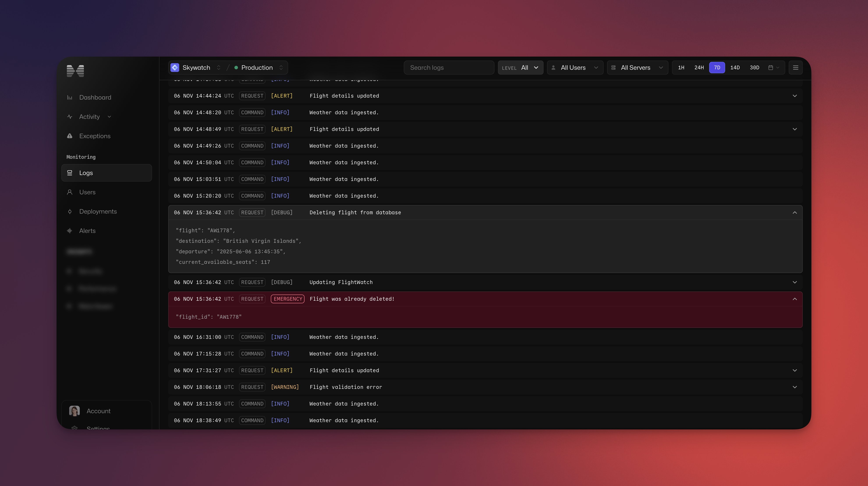Collapse the Deleting flight from database entry

point(795,213)
